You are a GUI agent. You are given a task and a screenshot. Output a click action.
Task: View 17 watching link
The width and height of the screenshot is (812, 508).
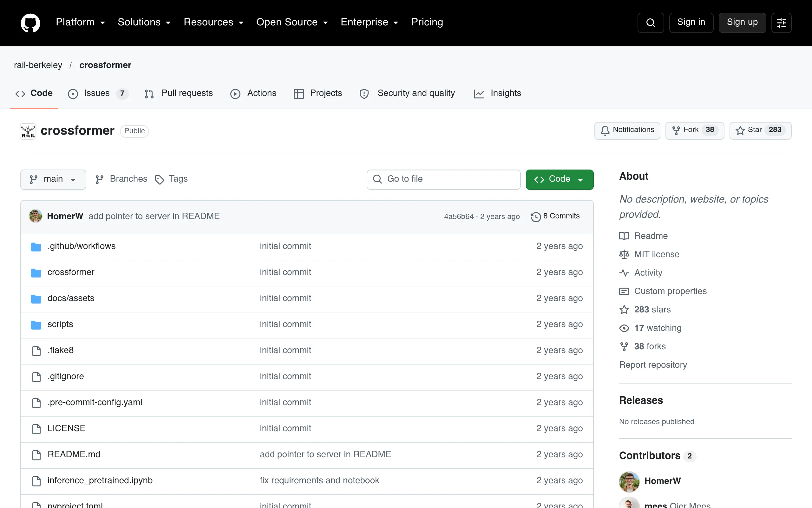tap(650, 328)
